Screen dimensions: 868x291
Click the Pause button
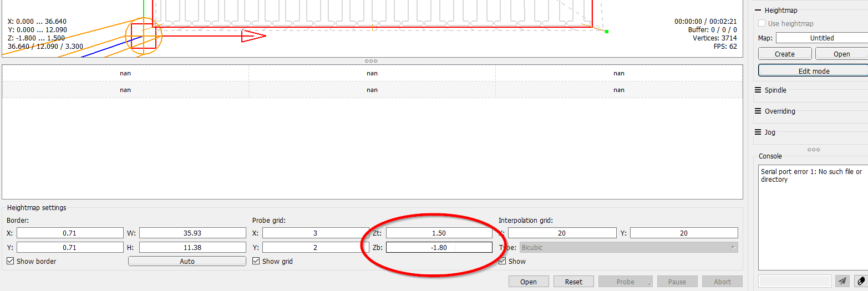click(677, 282)
